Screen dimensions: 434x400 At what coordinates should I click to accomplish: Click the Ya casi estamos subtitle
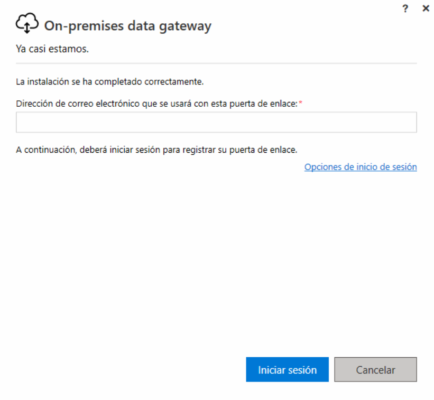[52, 49]
